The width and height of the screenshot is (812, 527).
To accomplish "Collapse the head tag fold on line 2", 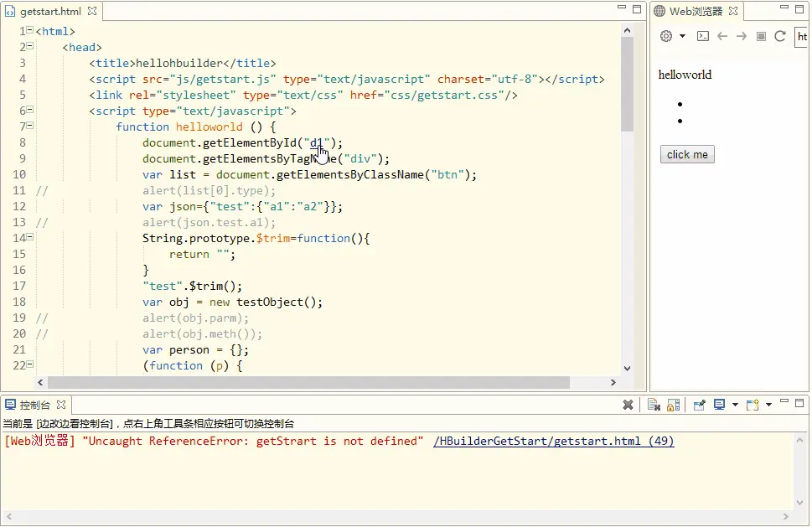I will [x=30, y=46].
